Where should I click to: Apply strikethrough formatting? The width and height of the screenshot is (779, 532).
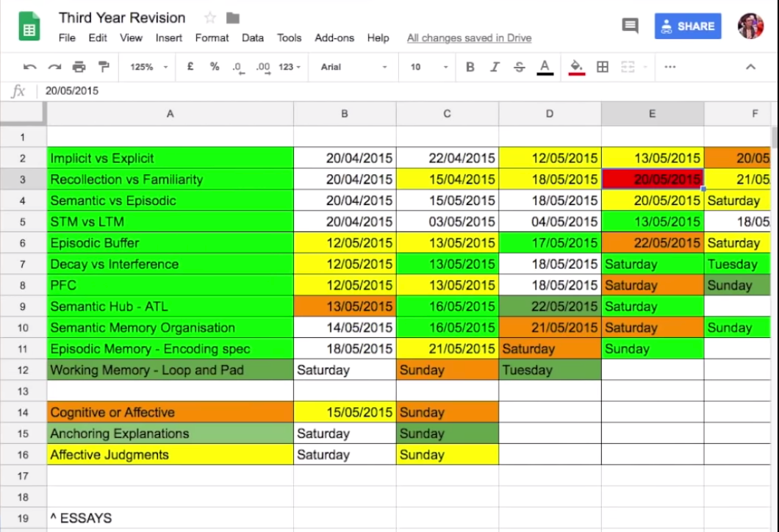tap(519, 67)
